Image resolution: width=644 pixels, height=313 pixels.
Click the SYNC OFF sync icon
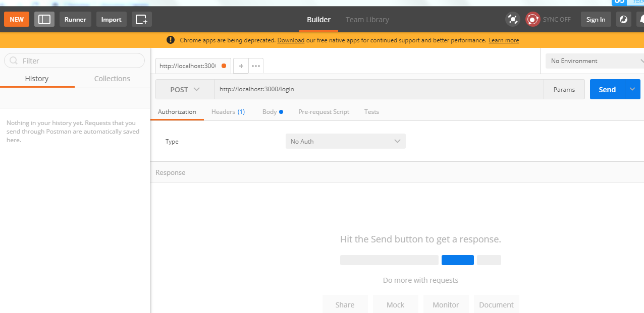533,19
